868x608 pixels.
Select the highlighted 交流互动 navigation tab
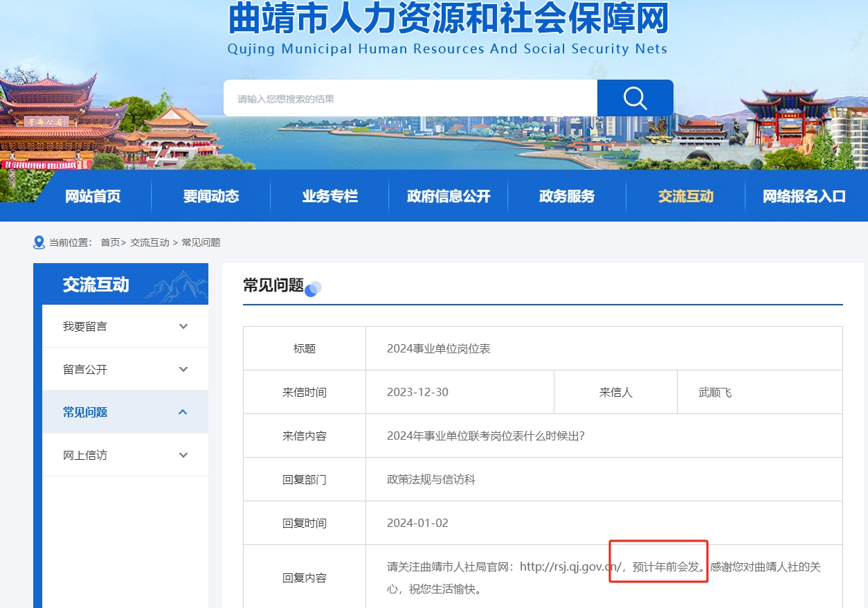tap(685, 196)
